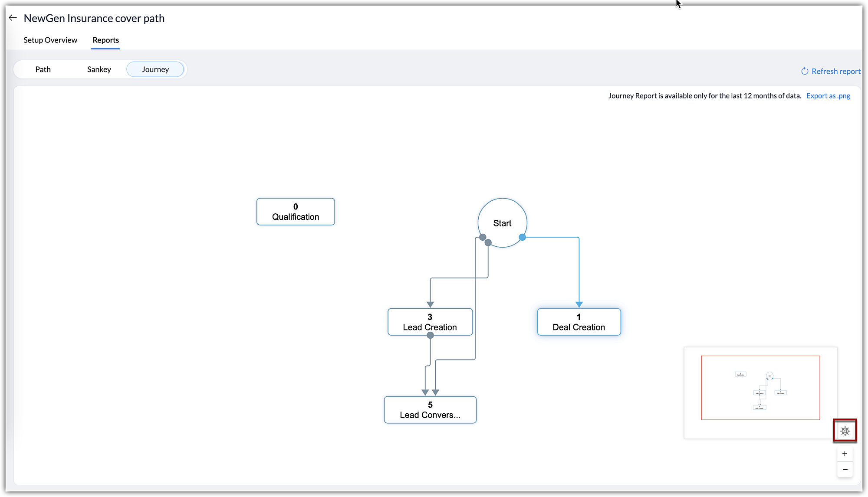The height and width of the screenshot is (497, 868).
Task: Select the Journey report view
Action: (155, 69)
